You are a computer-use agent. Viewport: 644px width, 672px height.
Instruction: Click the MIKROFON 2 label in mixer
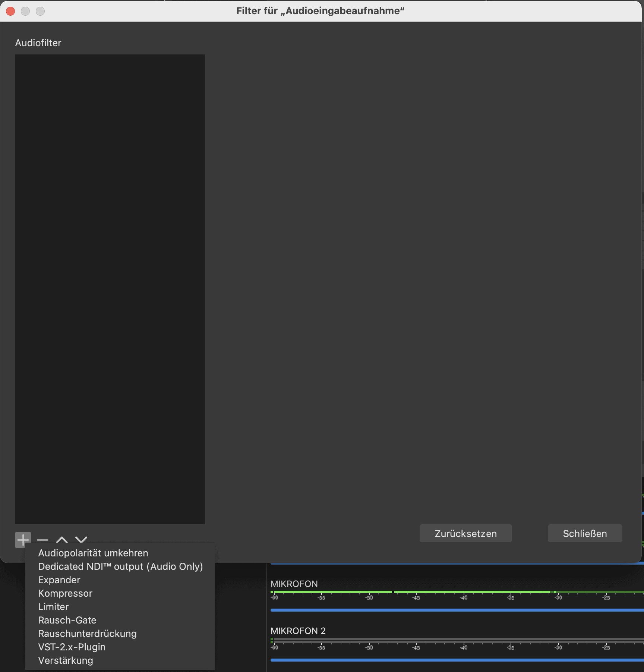coord(298,631)
